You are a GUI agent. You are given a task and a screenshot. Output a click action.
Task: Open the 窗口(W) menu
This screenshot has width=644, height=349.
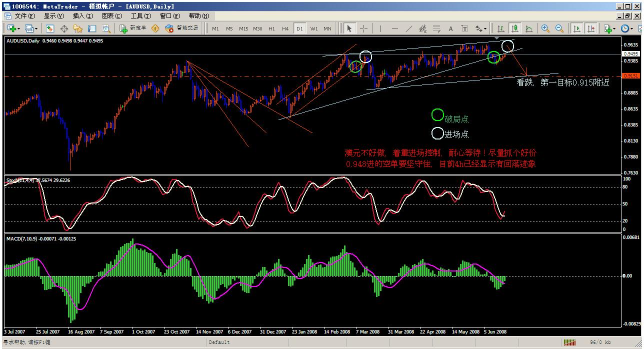tap(170, 16)
